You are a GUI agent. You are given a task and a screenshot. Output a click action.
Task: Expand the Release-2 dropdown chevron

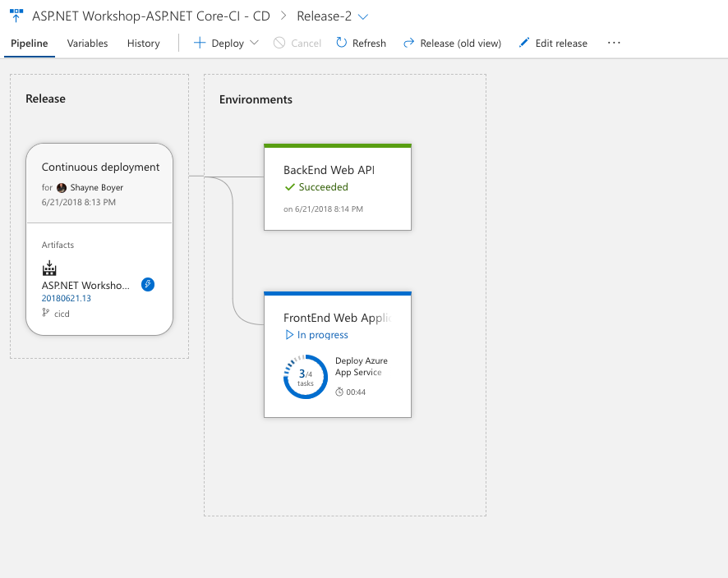click(x=363, y=16)
